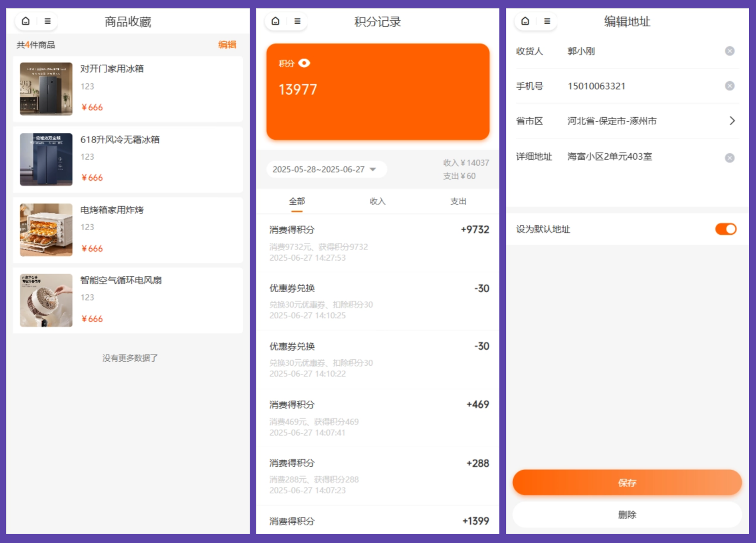The width and height of the screenshot is (756, 543).
Task: Click home icon in 商品收藏 header
Action: [26, 21]
